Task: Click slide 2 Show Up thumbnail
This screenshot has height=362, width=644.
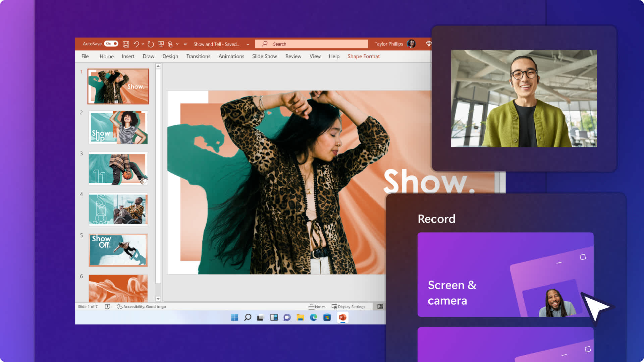Action: [118, 127]
